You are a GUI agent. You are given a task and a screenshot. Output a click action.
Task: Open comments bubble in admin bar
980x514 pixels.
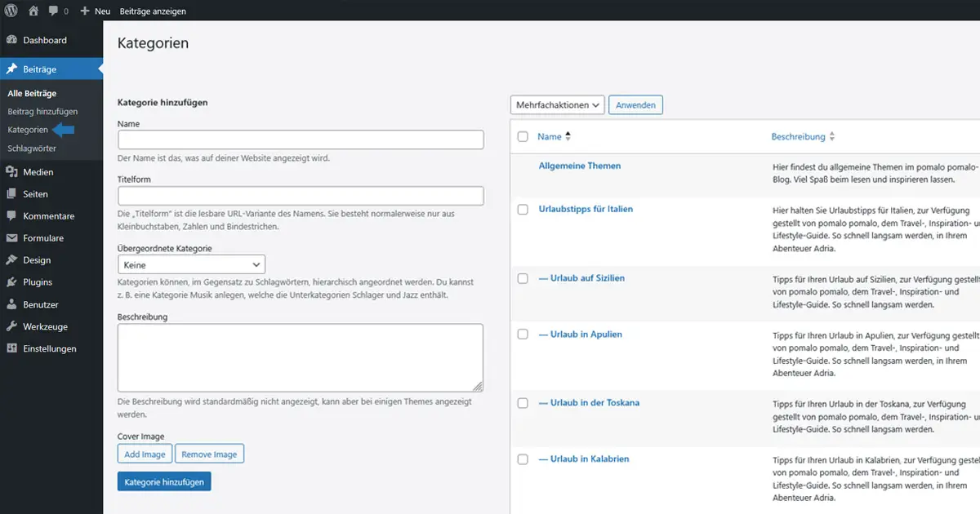point(53,11)
